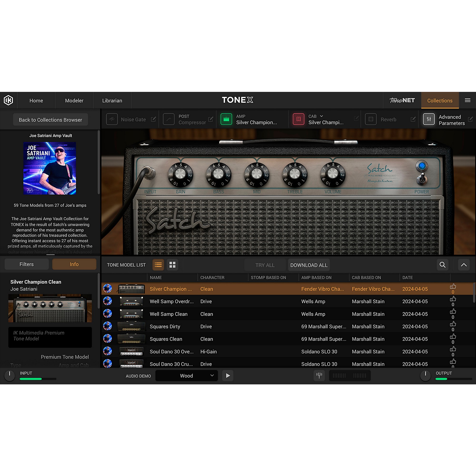Open the Modeler tab
This screenshot has width=476, height=476.
tap(74, 100)
